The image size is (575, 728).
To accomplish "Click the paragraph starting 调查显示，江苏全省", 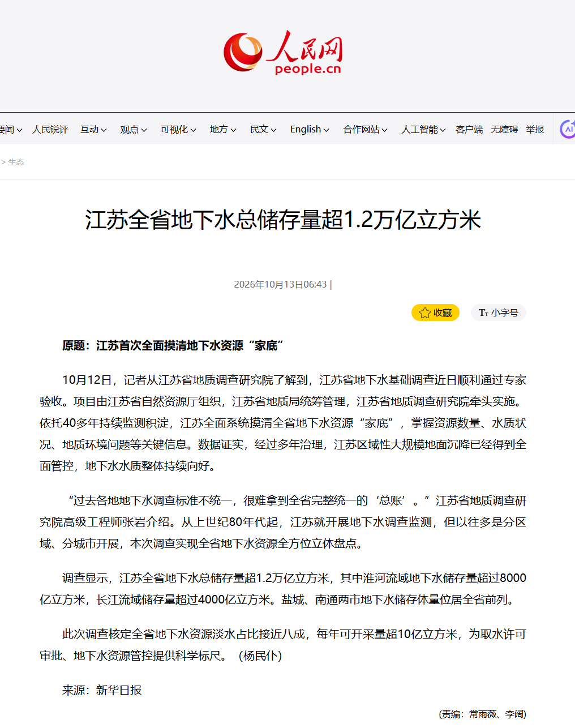I will pyautogui.click(x=283, y=589).
